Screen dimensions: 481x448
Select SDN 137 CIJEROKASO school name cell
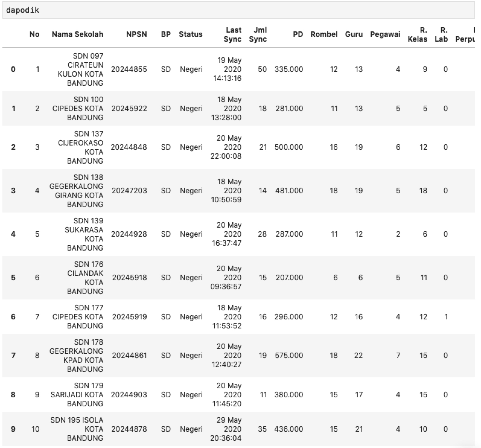click(x=81, y=147)
